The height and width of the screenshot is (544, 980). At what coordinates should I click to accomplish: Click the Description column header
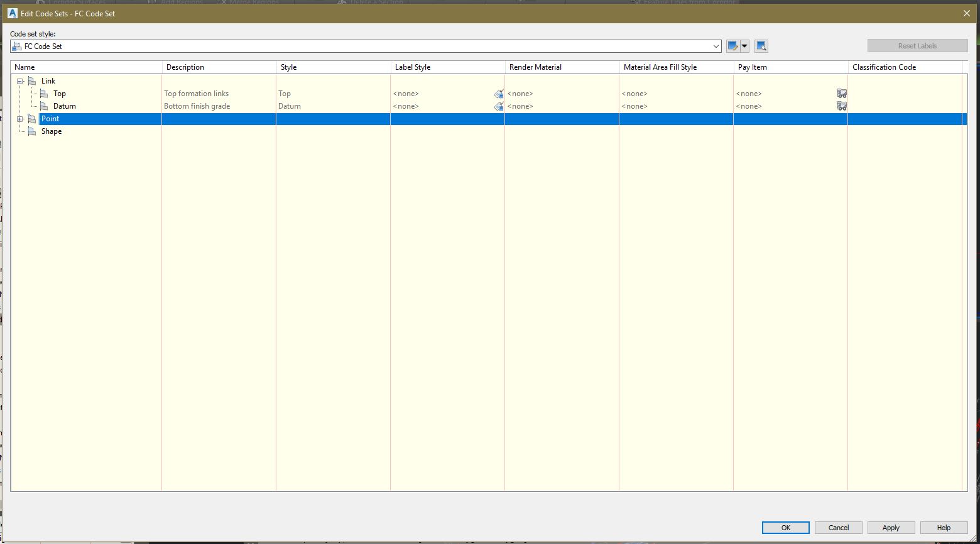pos(219,67)
